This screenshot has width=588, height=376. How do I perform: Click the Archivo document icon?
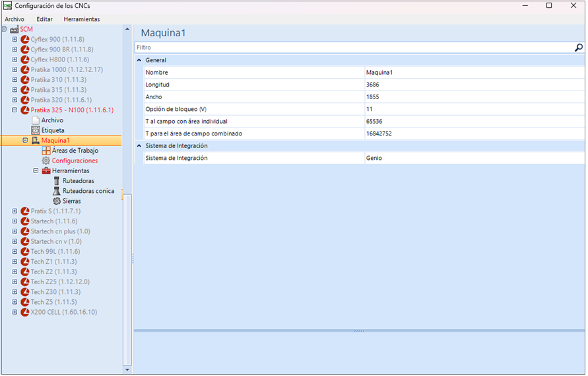point(36,120)
